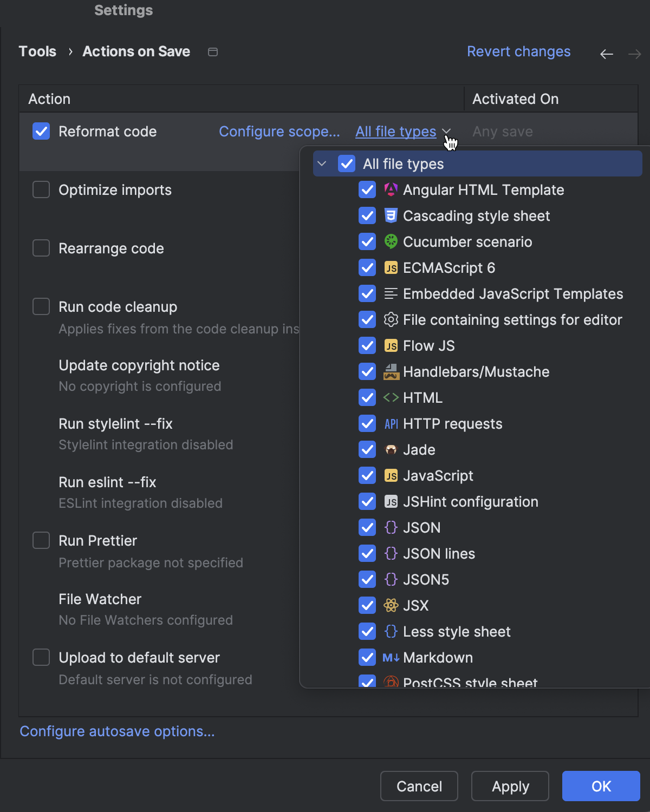This screenshot has height=812, width=650.
Task: Disable the Reformat code checkbox
Action: (x=41, y=132)
